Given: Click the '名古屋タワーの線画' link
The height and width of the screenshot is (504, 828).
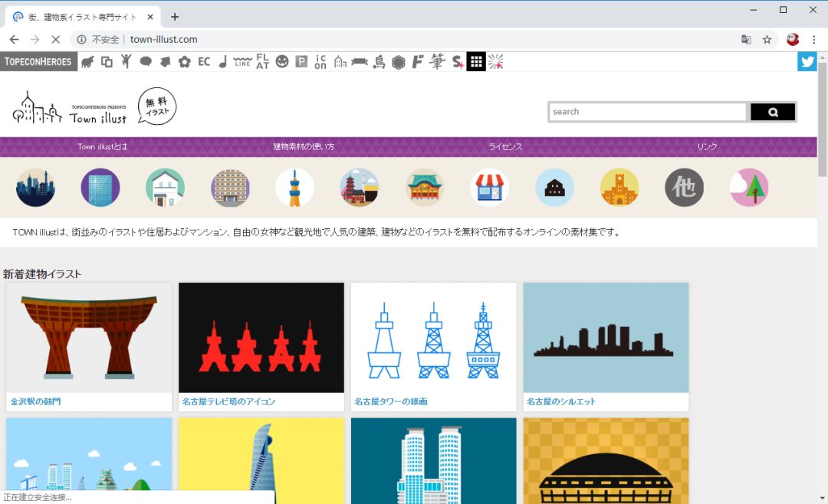Looking at the screenshot, I should pyautogui.click(x=391, y=401).
